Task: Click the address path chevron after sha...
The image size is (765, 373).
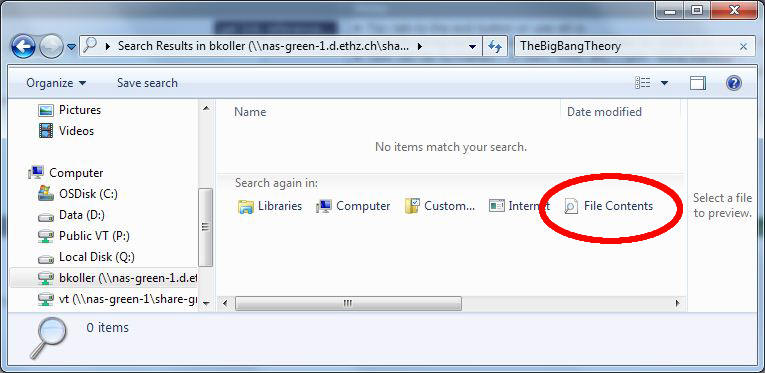Action: [x=420, y=47]
